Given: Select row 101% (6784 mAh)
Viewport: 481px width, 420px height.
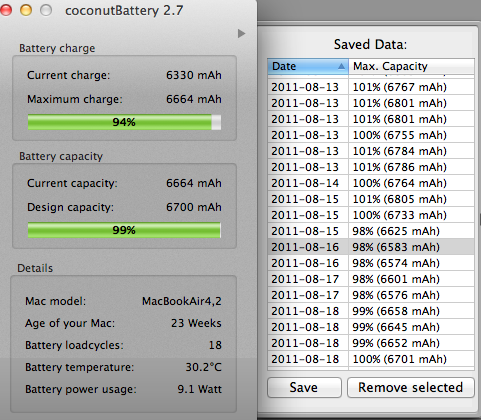Looking at the screenshot, I should [371, 151].
